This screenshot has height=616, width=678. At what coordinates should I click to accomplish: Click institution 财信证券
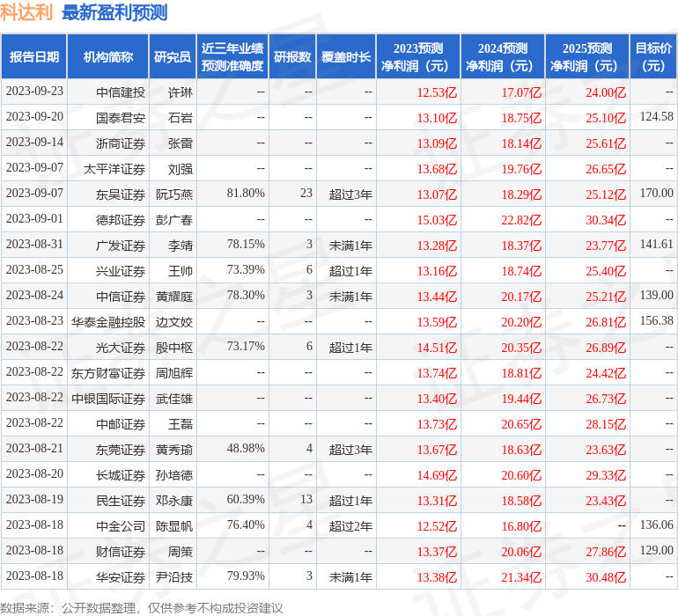point(121,552)
